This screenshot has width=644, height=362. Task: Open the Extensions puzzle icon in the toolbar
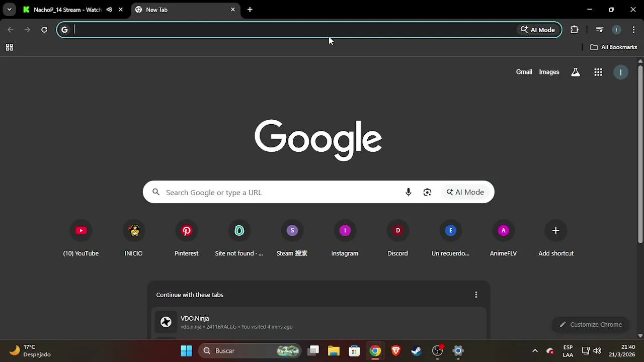pyautogui.click(x=574, y=30)
